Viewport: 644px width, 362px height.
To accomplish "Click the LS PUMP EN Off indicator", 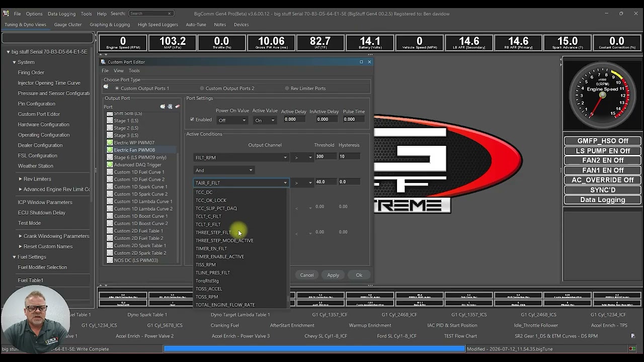I will [602, 151].
